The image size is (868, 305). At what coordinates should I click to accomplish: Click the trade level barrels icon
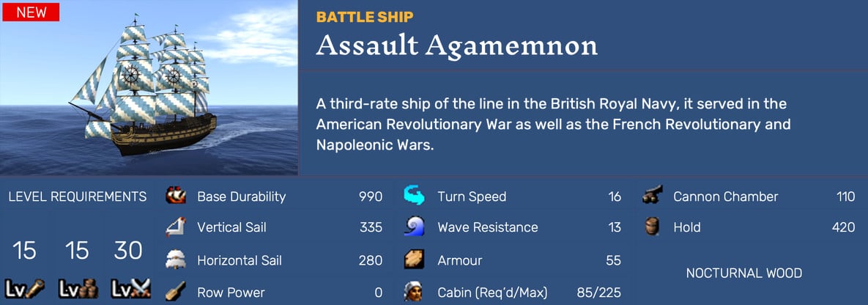(76, 289)
